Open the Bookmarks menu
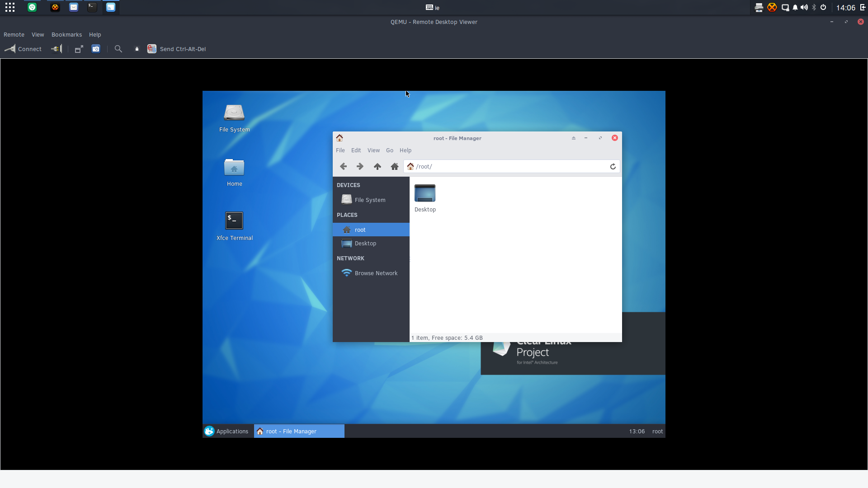The width and height of the screenshot is (868, 488). 67,35
